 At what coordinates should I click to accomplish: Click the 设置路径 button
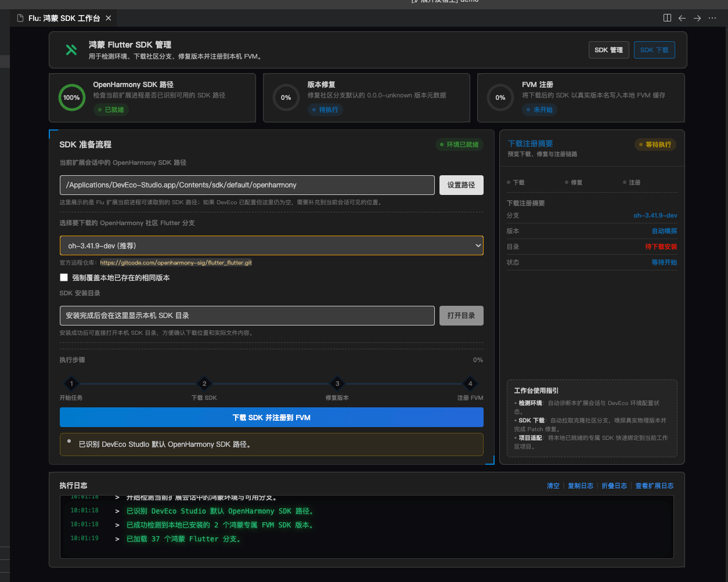[x=461, y=185]
